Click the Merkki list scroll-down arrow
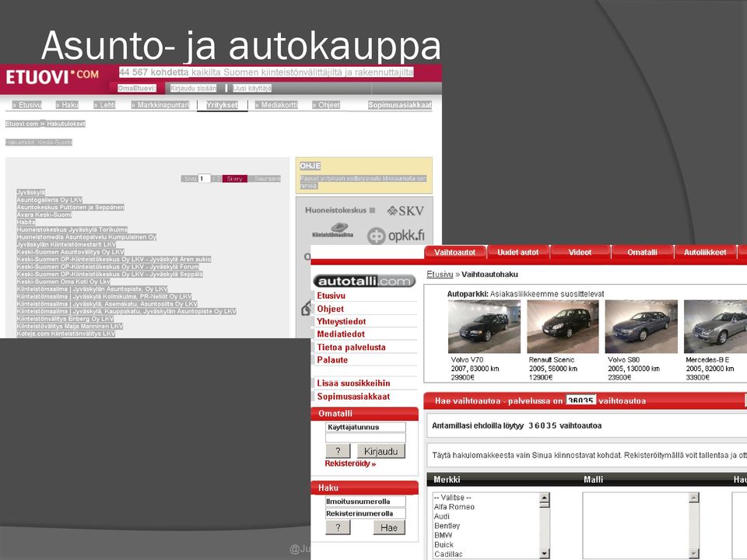 545,553
